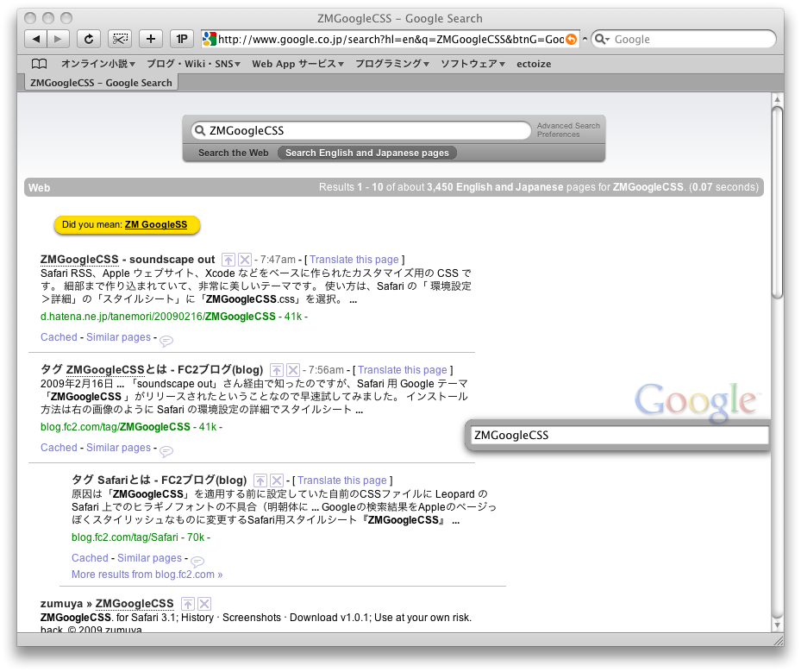This screenshot has height=672, width=801.
Task: Open Advanced Search link
Action: click(568, 126)
